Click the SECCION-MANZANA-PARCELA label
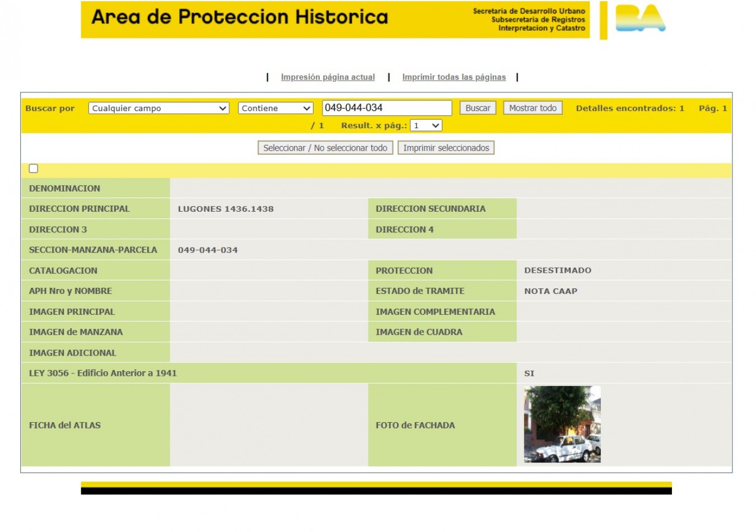Image resolution: width=756 pixels, height=532 pixels. click(x=93, y=250)
